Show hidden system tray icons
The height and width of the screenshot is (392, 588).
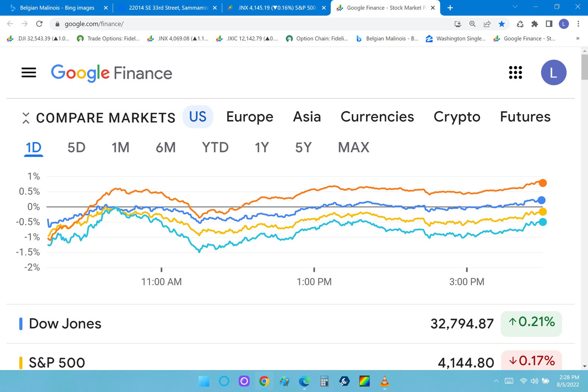pyautogui.click(x=495, y=381)
